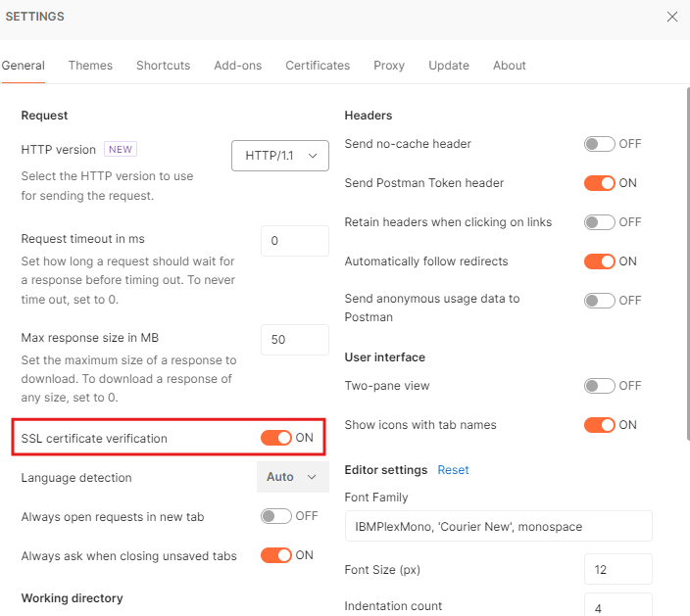Screen dimensions: 690x616
Task: Enable Send no-cache header toggle
Action: pyautogui.click(x=599, y=144)
